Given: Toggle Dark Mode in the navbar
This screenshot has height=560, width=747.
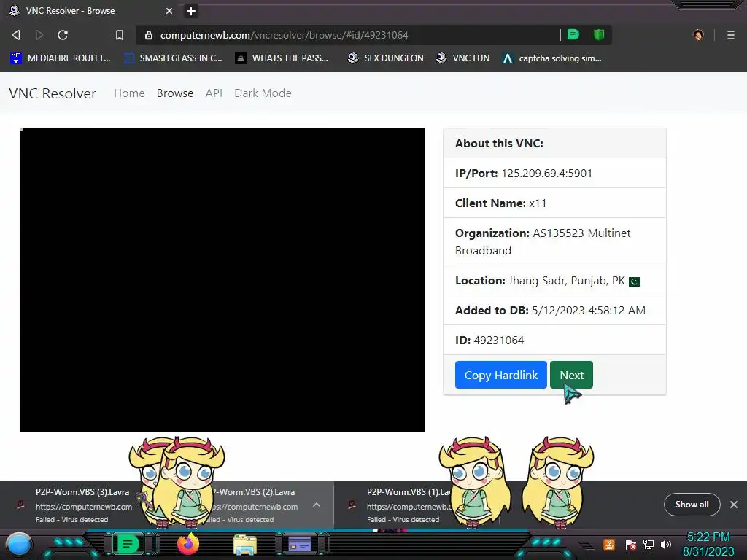Looking at the screenshot, I should tap(263, 93).
